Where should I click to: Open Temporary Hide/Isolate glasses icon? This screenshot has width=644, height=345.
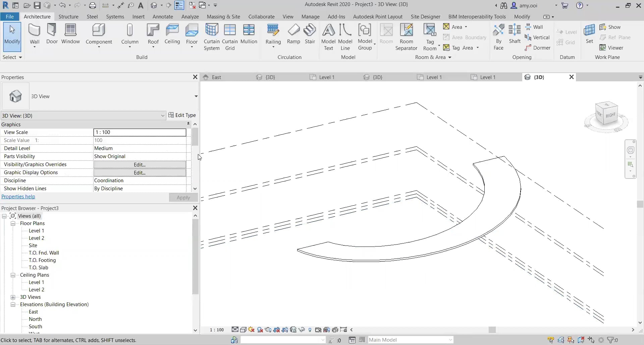pyautogui.click(x=301, y=330)
